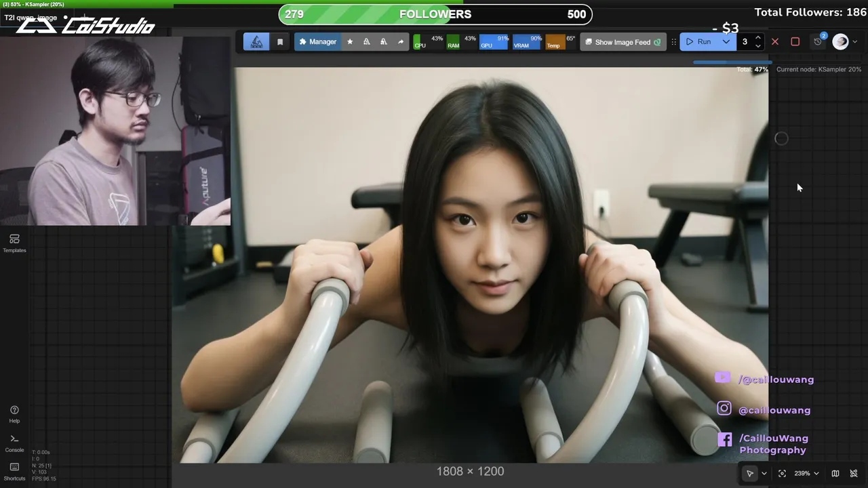The width and height of the screenshot is (868, 488).
Task: Open the Help sidebar item
Action: pyautogui.click(x=14, y=414)
